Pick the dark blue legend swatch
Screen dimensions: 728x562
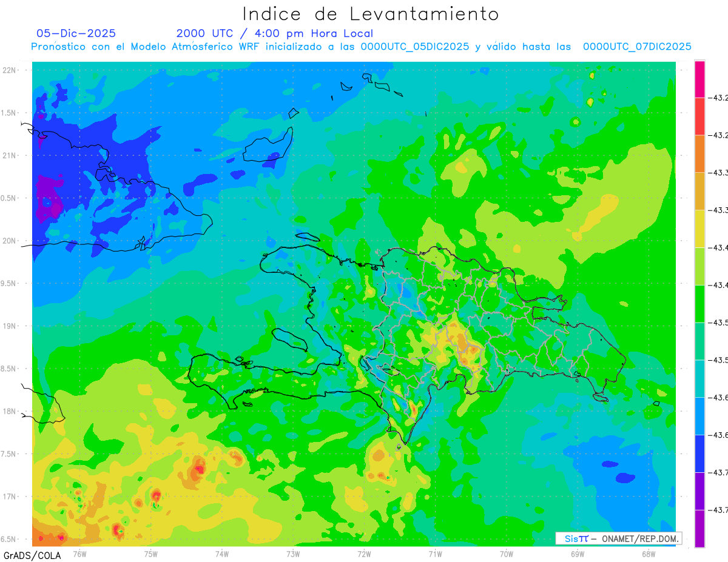coord(699,453)
